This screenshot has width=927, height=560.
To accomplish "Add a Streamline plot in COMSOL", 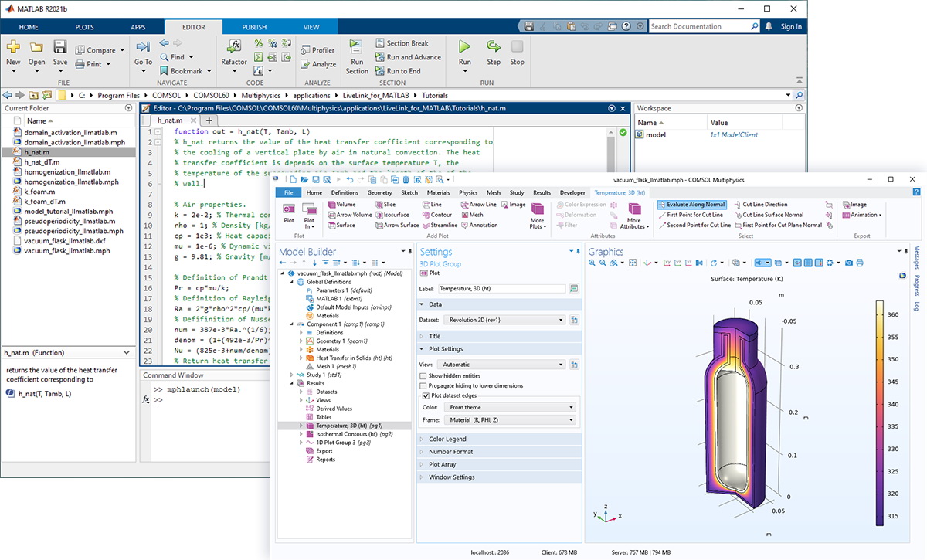I will tap(440, 225).
